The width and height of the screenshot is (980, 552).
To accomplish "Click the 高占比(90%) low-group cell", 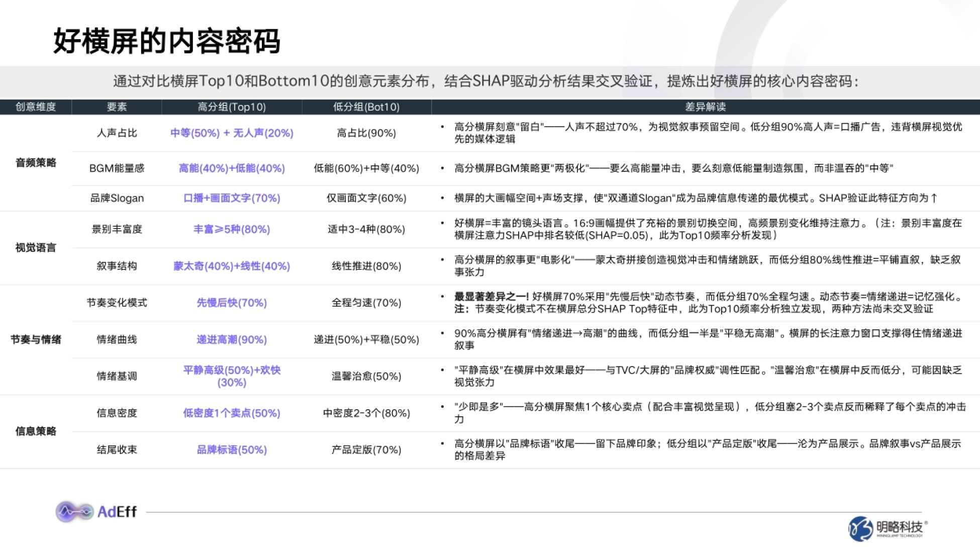I will (x=366, y=133).
